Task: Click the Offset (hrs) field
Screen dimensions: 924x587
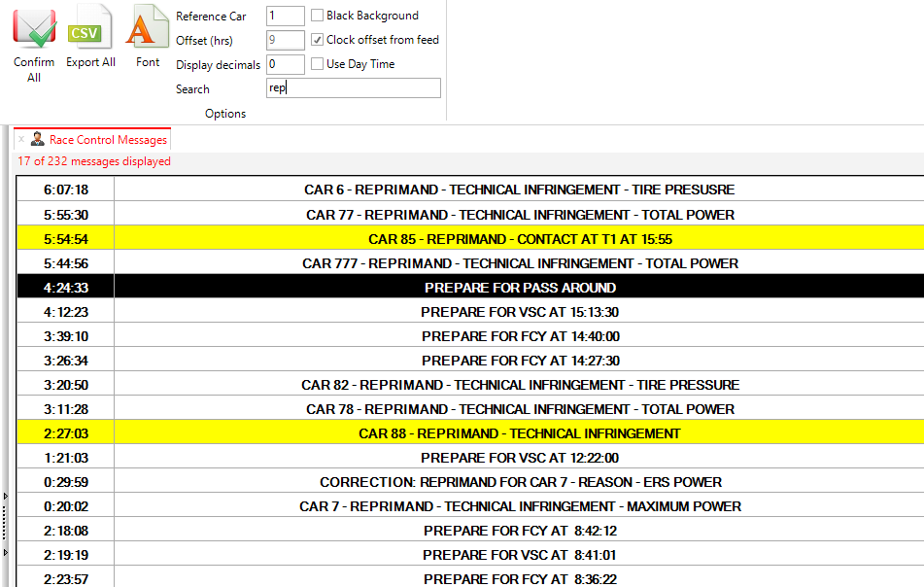Action: 285,40
